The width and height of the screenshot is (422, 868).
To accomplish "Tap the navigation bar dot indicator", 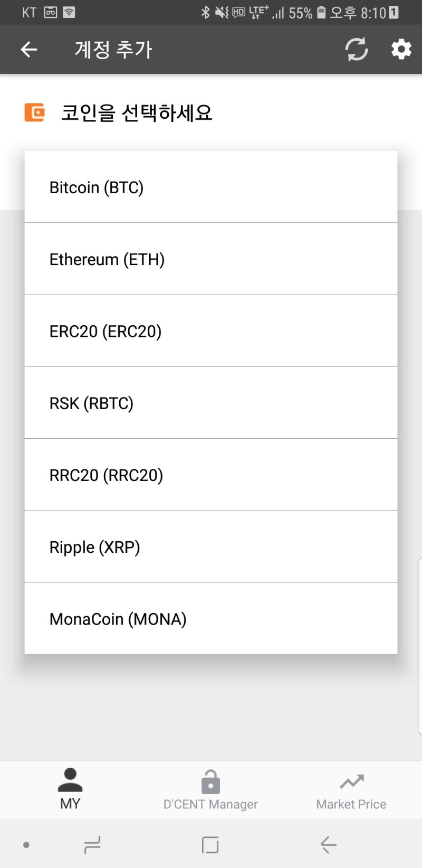I will tap(26, 845).
